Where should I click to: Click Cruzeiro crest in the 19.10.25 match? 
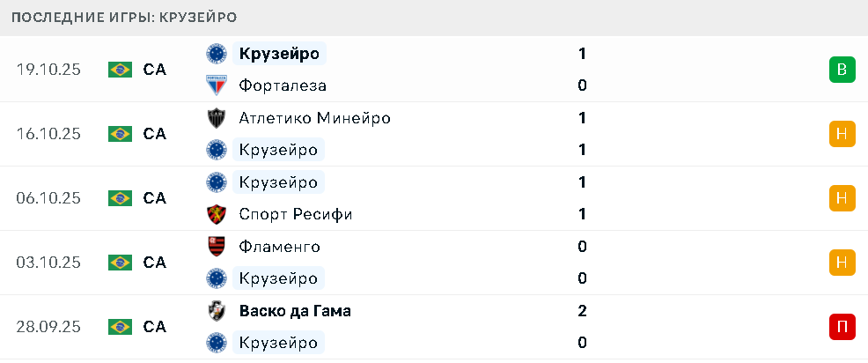pos(216,54)
